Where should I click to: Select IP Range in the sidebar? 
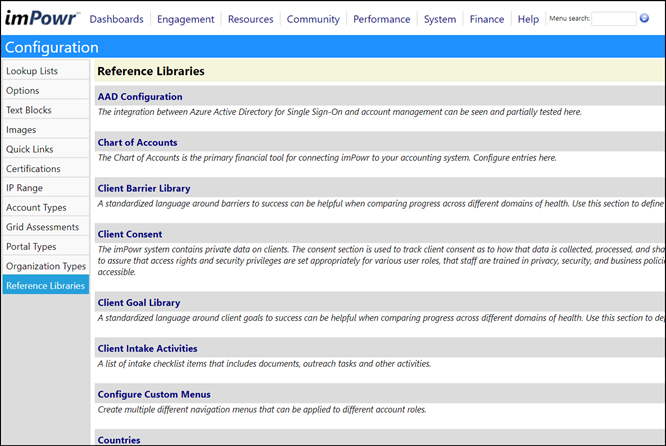coord(45,188)
